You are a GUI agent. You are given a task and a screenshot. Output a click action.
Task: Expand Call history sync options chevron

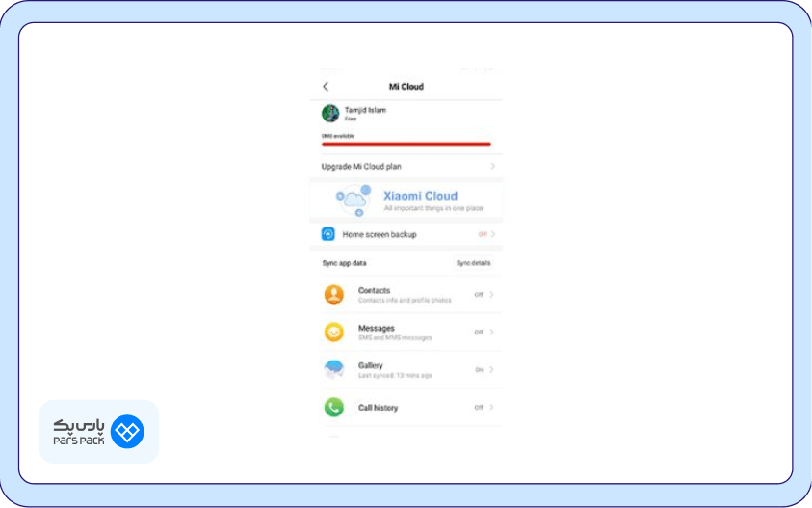point(491,408)
